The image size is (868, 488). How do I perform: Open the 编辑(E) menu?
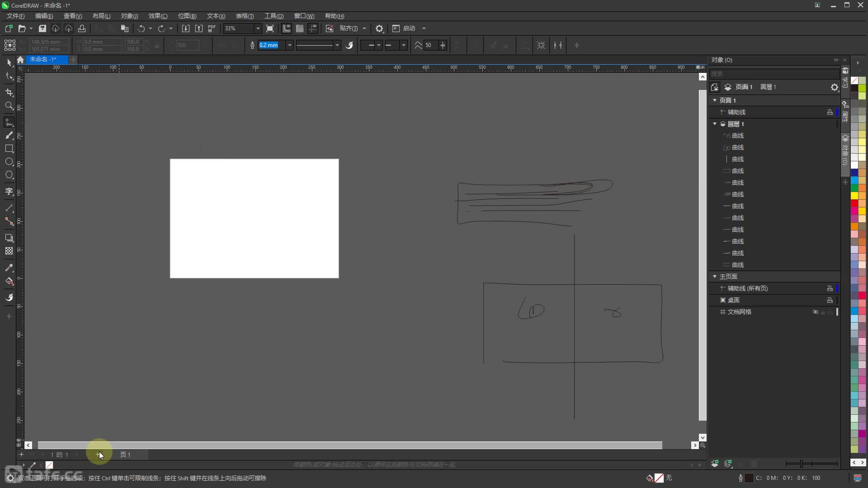click(x=44, y=16)
